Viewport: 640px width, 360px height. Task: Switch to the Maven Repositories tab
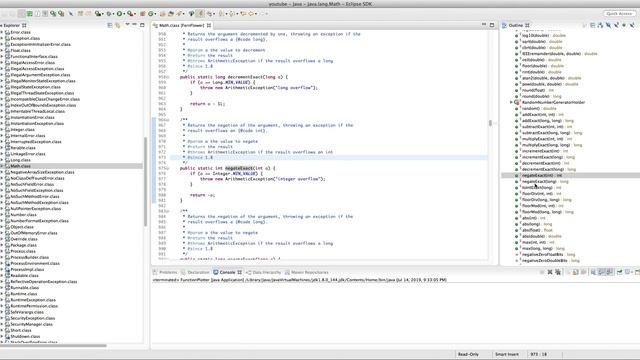(307, 272)
